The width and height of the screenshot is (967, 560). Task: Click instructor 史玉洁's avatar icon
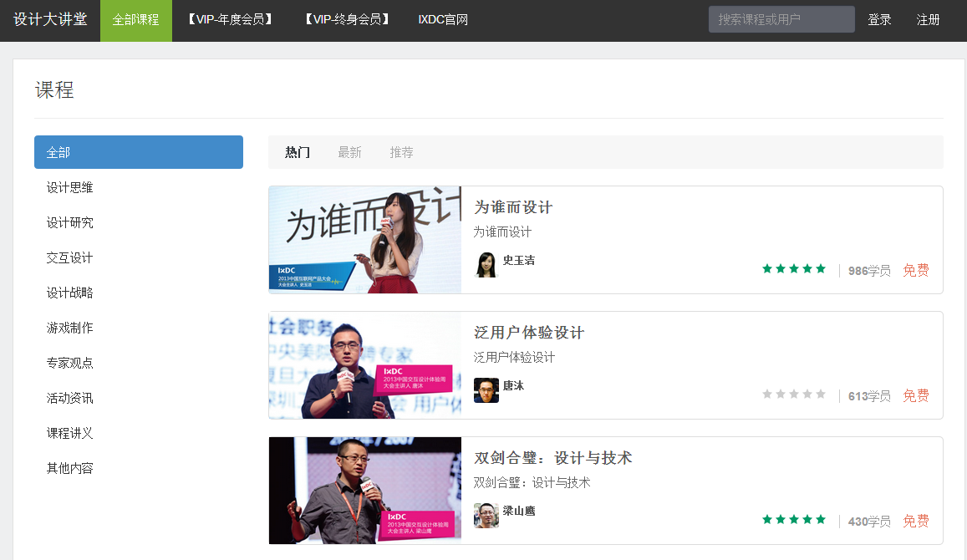click(x=486, y=265)
